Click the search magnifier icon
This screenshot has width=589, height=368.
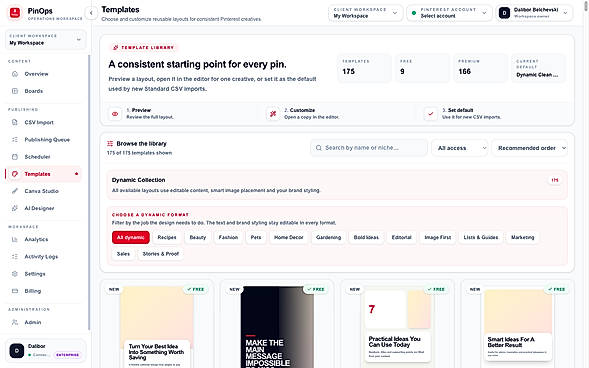pyautogui.click(x=319, y=148)
